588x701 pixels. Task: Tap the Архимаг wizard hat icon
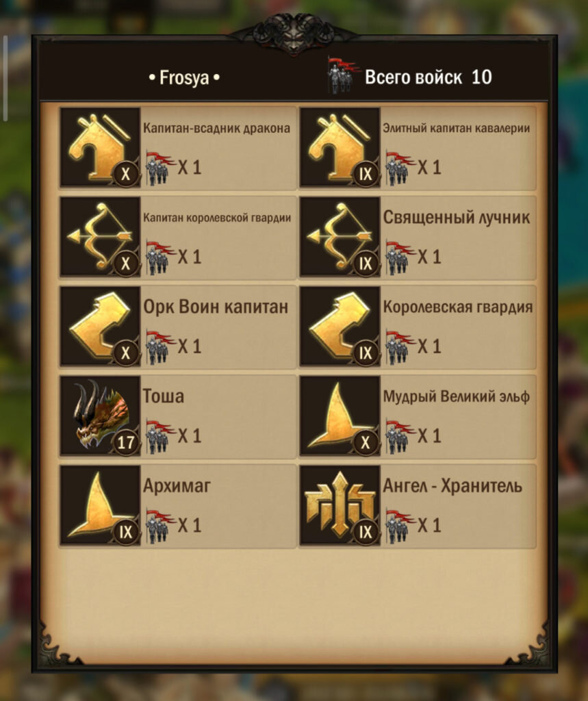[100, 505]
